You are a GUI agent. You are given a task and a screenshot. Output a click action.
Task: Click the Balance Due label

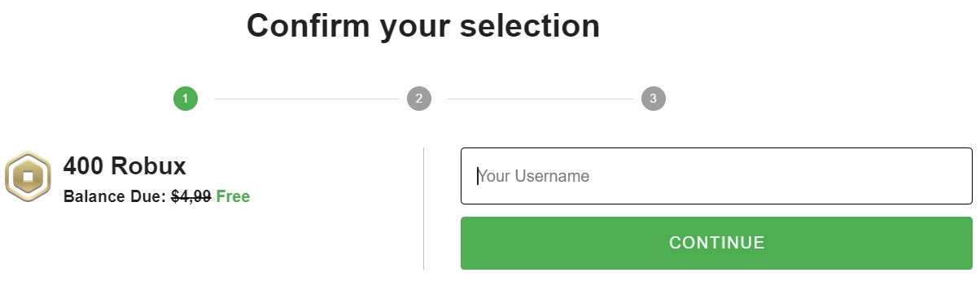[x=115, y=196]
